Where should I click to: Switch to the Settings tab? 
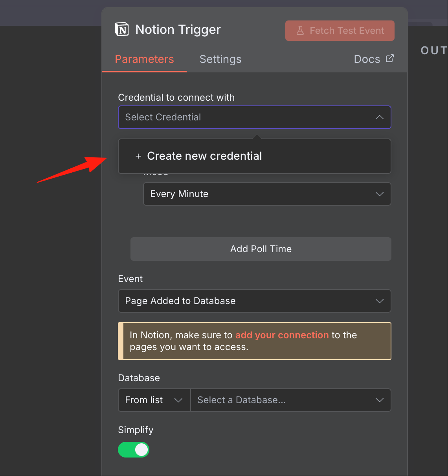click(220, 59)
